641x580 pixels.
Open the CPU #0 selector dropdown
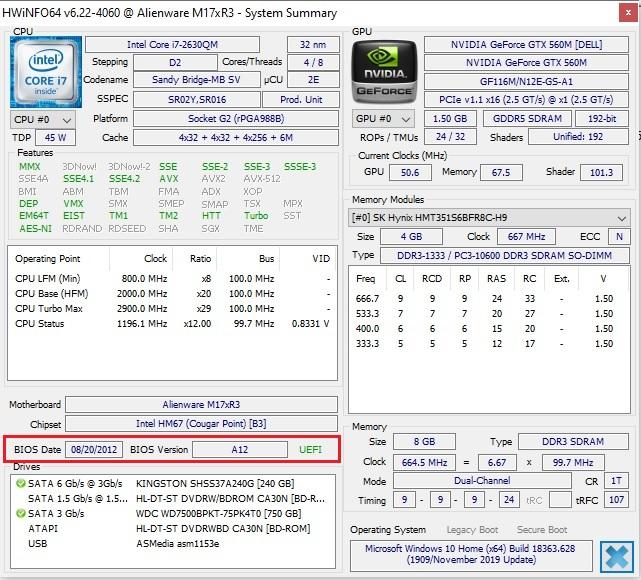[43, 120]
